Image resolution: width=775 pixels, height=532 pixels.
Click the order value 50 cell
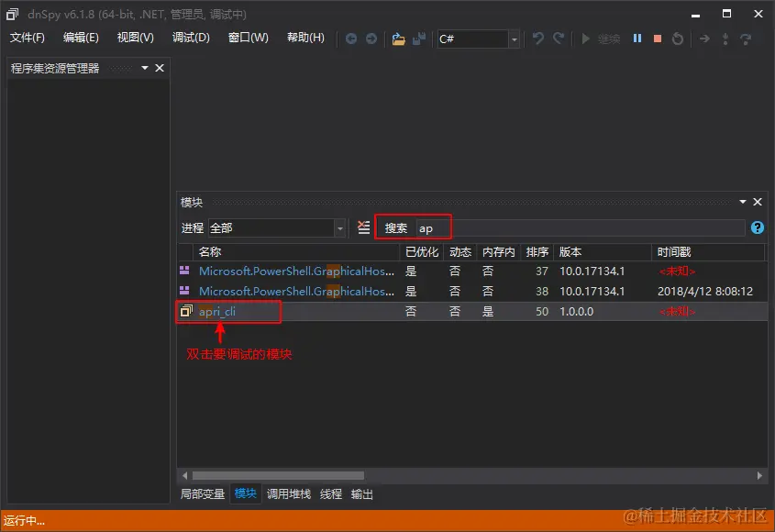[542, 312]
